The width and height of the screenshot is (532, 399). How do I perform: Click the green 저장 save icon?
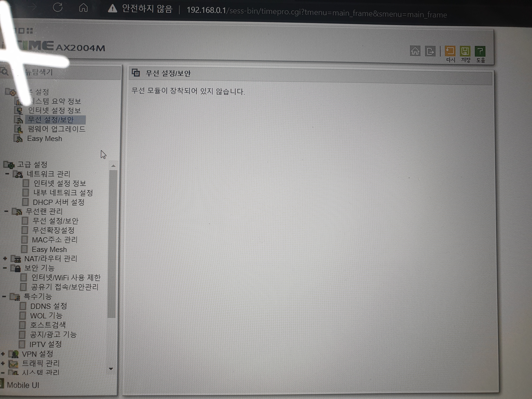[465, 51]
